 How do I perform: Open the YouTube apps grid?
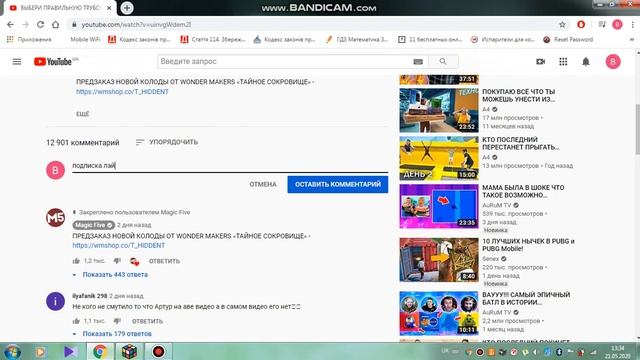(x=563, y=62)
